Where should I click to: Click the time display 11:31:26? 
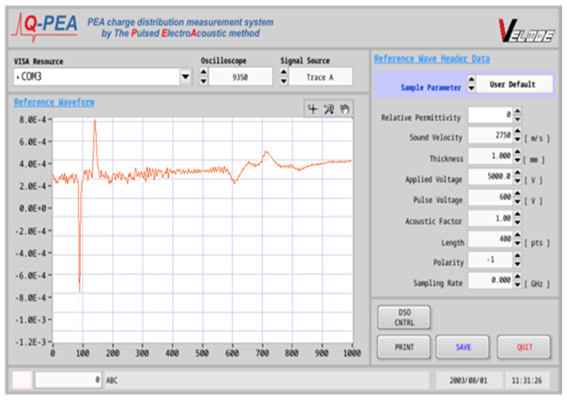point(526,380)
